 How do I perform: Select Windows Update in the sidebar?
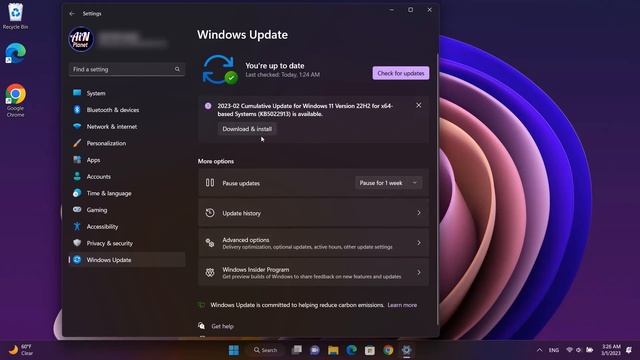pyautogui.click(x=127, y=260)
